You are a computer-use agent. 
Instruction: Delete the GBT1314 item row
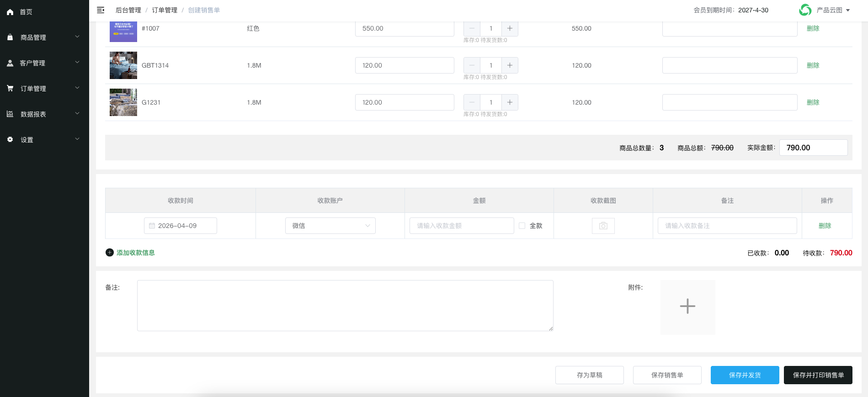pos(813,65)
